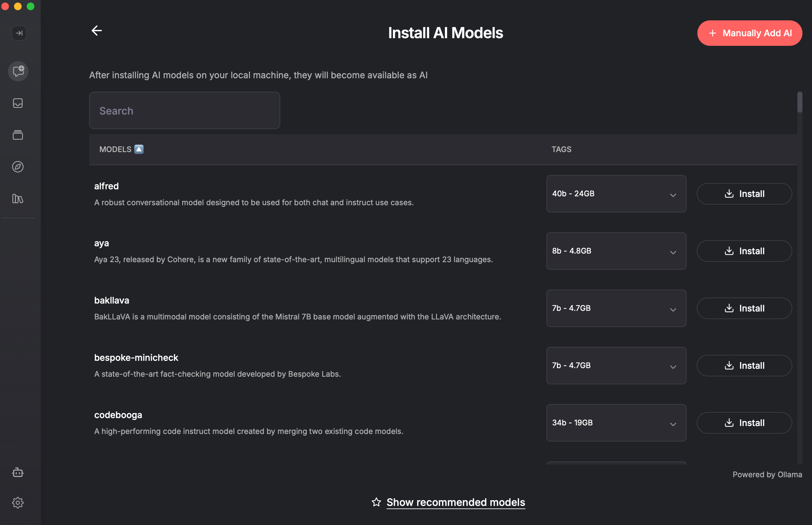Open alfred 40b - 24GB tag dropdown

[616, 194]
